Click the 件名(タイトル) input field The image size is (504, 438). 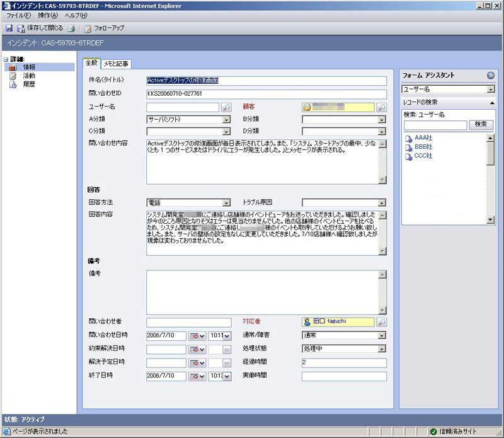pyautogui.click(x=266, y=81)
